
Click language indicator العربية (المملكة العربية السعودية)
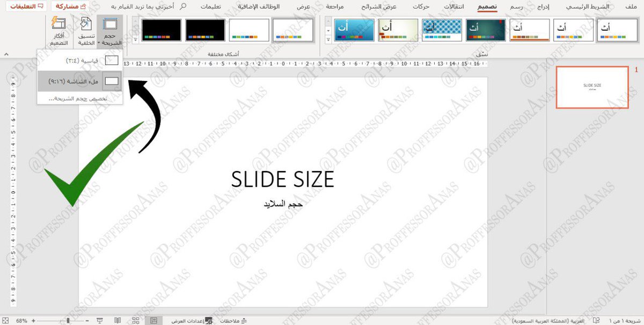(548, 321)
